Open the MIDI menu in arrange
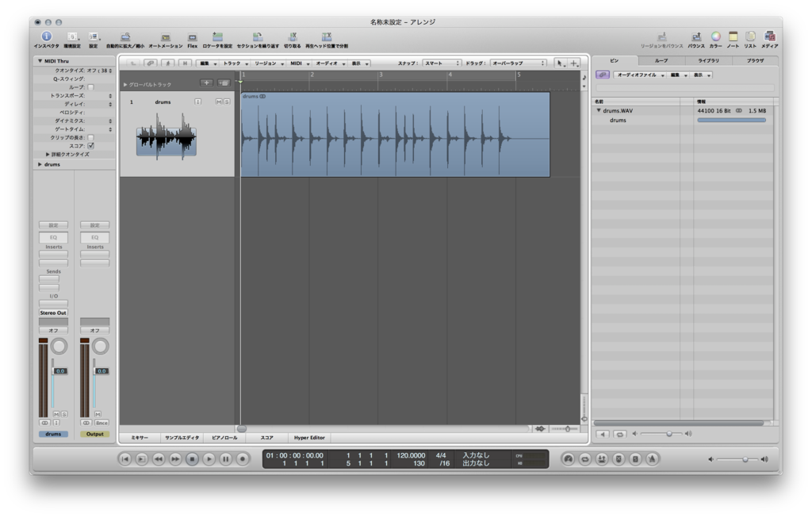The width and height of the screenshot is (812, 517). click(x=299, y=63)
